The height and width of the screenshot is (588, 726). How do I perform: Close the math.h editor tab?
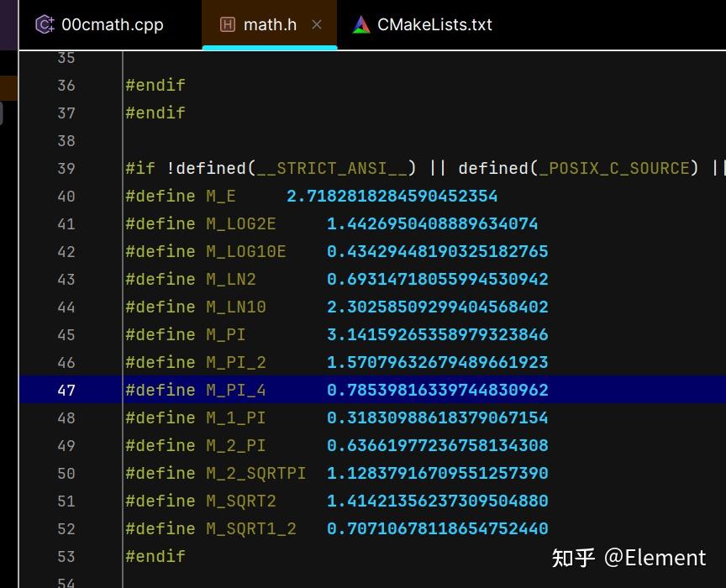317,24
